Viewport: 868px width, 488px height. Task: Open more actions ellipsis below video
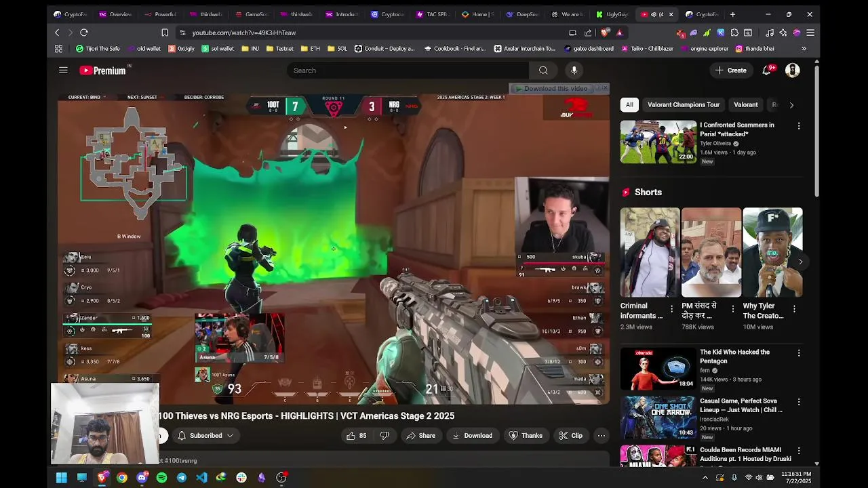pos(601,436)
